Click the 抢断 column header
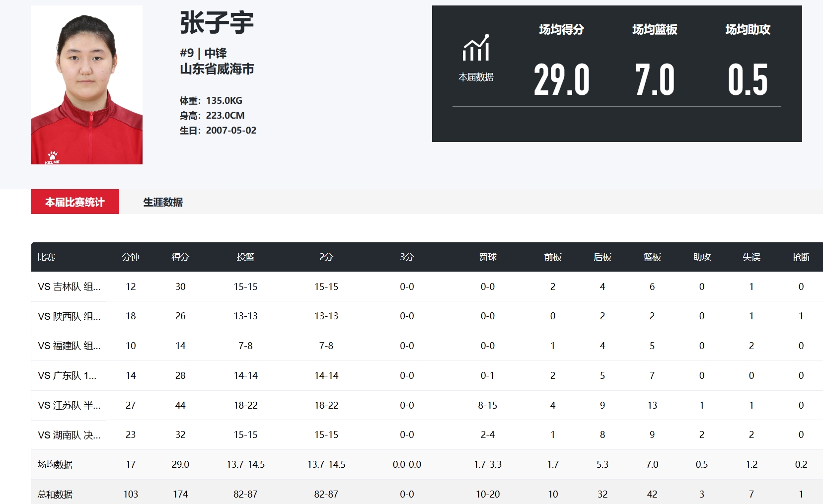This screenshot has width=823, height=504. pos(801,257)
